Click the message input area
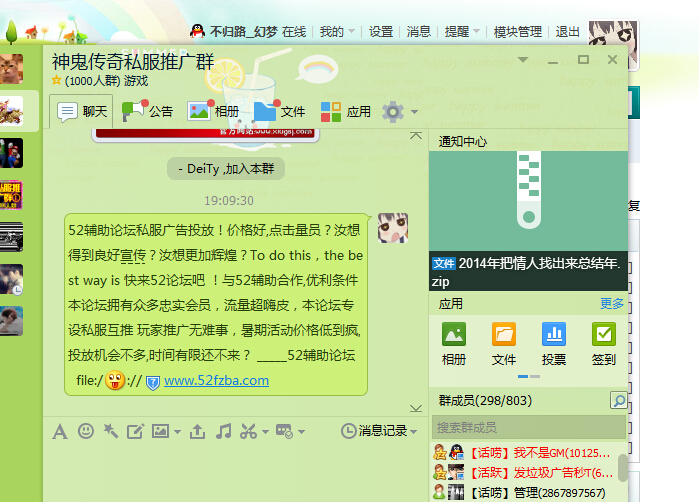Screen dimensions: 699x502 (x=235, y=473)
